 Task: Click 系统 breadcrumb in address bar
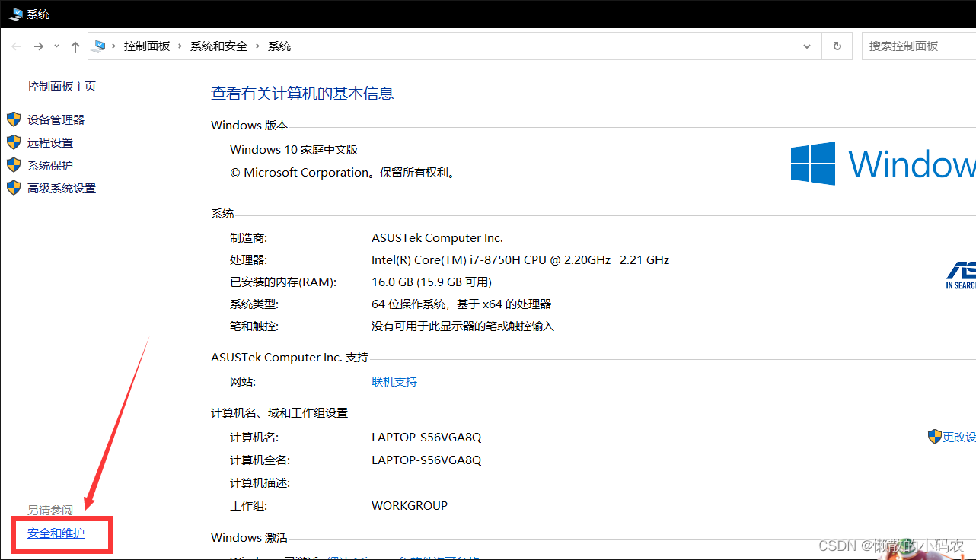pyautogui.click(x=279, y=46)
